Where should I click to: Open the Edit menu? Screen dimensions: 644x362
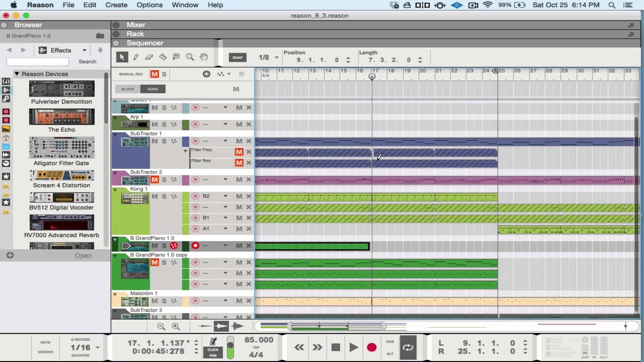pos(90,5)
